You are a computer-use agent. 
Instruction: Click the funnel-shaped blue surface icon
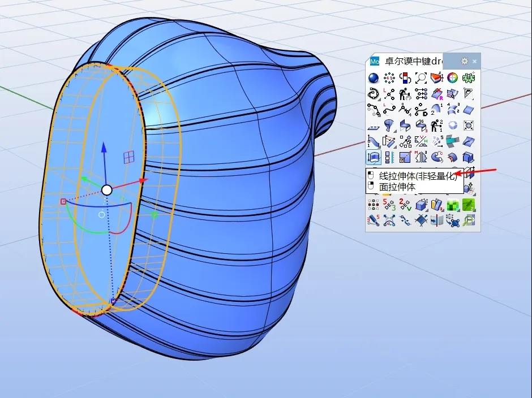(x=389, y=126)
